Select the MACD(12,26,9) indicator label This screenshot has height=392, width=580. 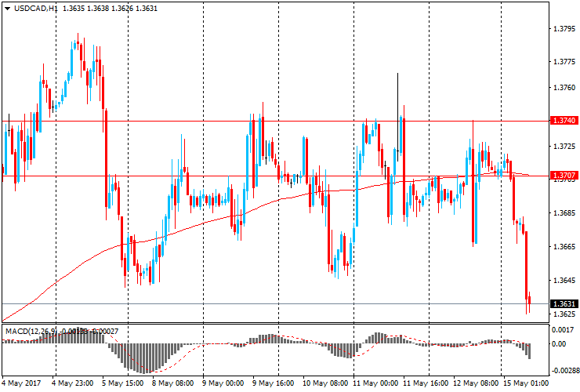pos(31,331)
